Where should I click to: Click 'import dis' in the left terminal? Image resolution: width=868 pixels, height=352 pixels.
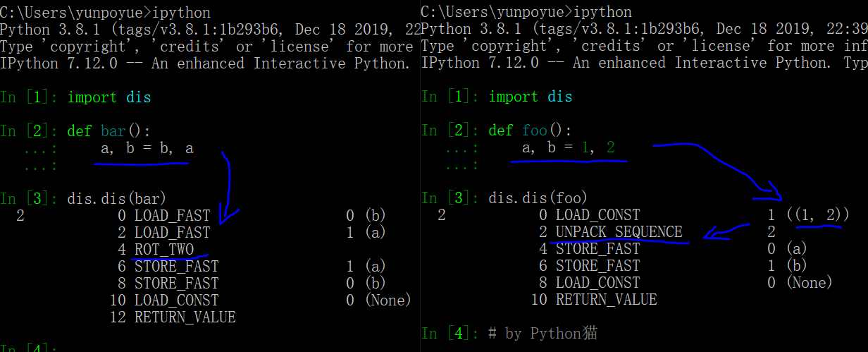coord(109,97)
